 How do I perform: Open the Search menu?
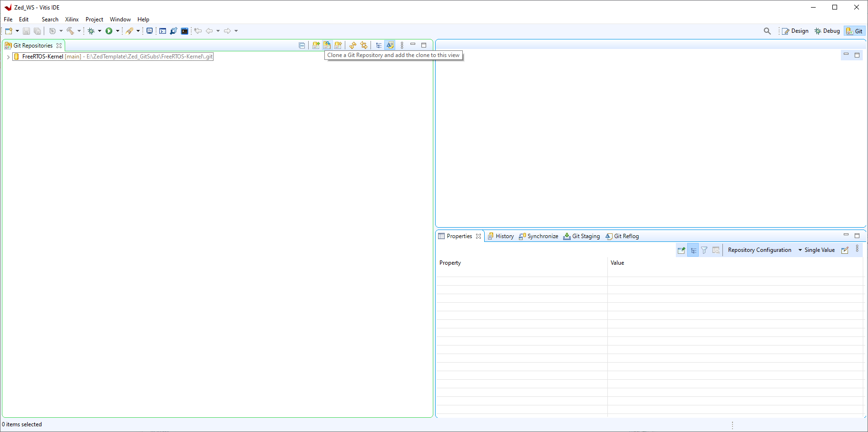(50, 19)
